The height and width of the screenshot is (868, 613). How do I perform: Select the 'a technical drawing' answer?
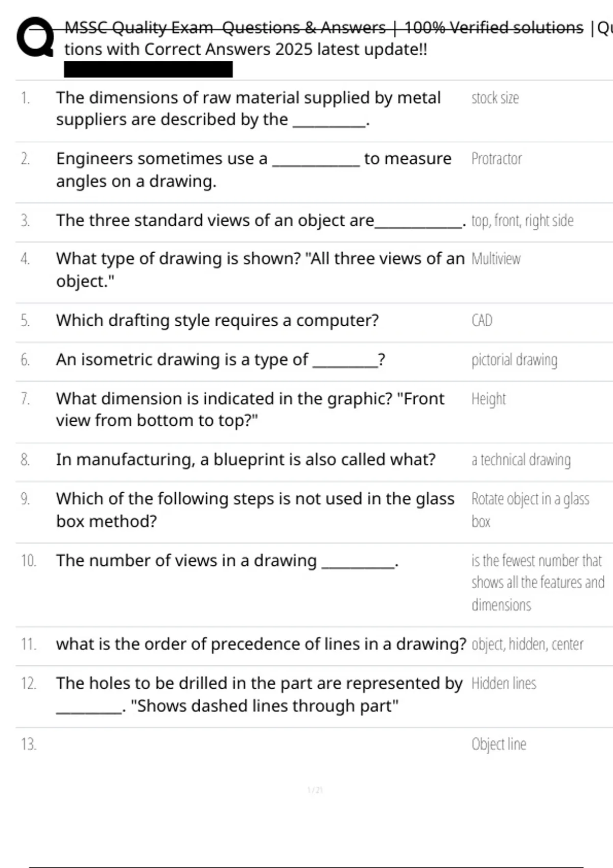point(521,460)
